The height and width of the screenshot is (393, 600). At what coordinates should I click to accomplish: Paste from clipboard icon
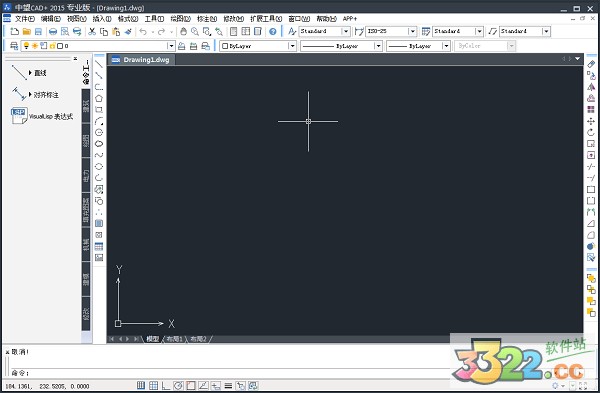tap(116, 31)
